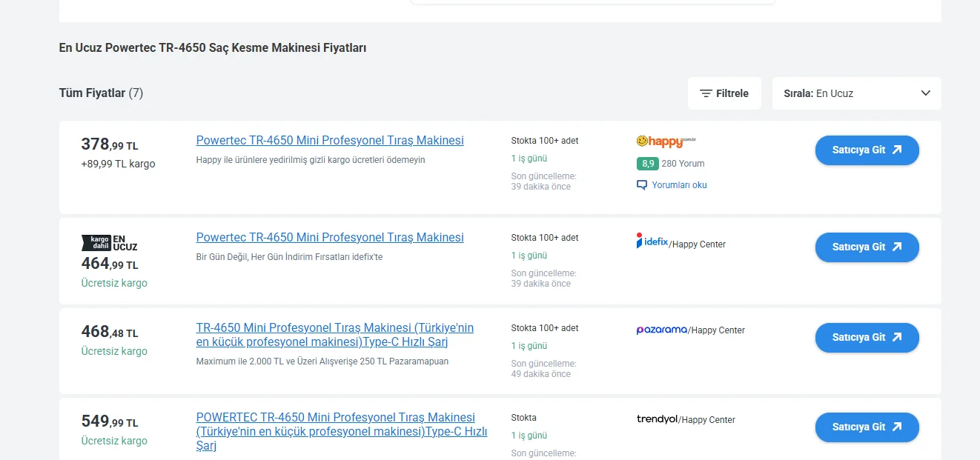Go to seller for the 464,99 TL offer

(x=867, y=247)
